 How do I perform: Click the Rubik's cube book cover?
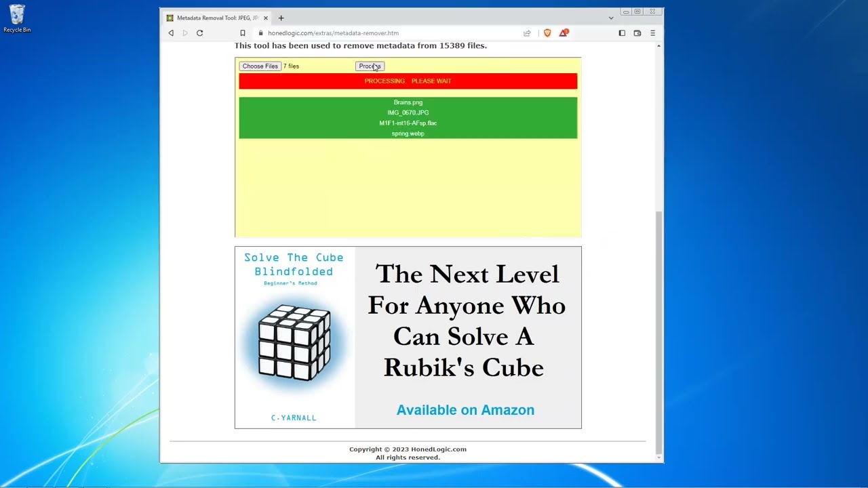pyautogui.click(x=294, y=338)
